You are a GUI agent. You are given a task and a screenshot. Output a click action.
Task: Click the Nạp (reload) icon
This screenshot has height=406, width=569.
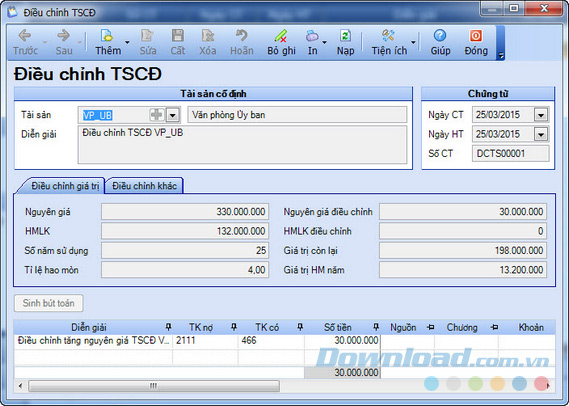(x=345, y=36)
